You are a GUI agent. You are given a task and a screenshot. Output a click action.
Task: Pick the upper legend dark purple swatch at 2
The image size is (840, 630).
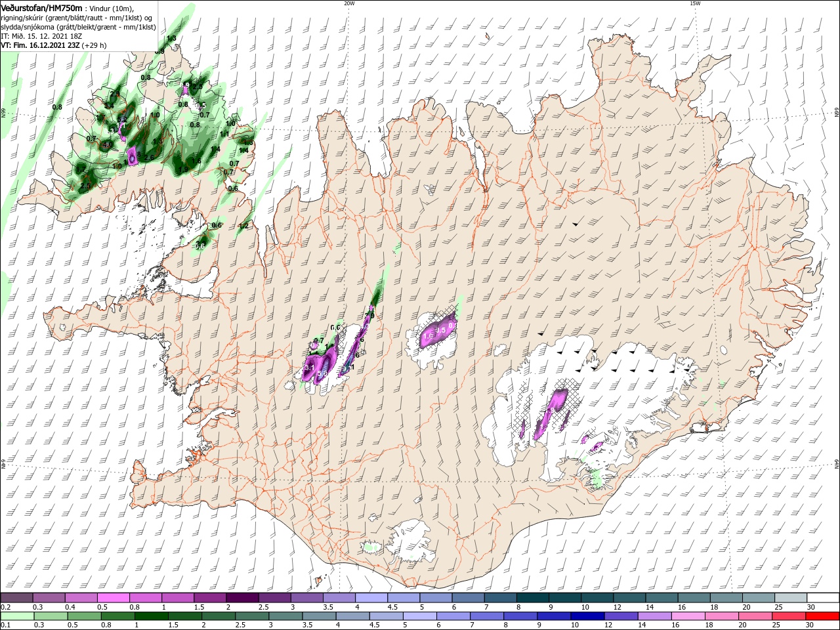pyautogui.click(x=242, y=598)
